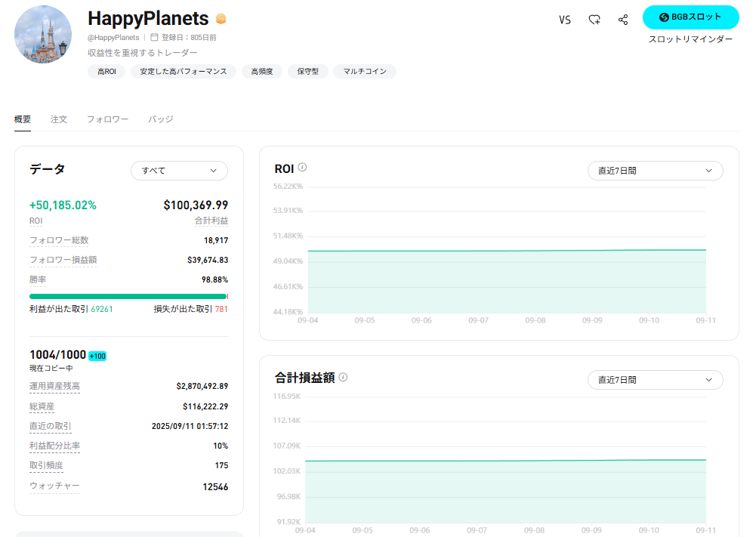Click the 高ROI tag
Viewport: 756px width, 537px height.
(x=106, y=72)
